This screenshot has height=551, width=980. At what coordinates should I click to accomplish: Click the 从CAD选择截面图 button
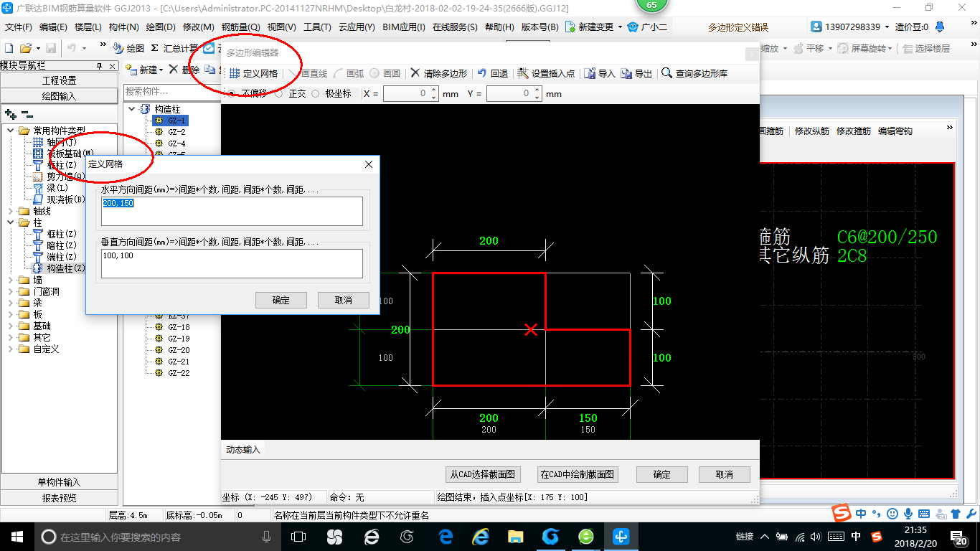pyautogui.click(x=483, y=474)
